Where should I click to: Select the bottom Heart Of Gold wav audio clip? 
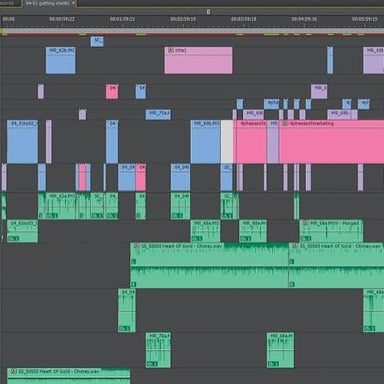[69, 376]
